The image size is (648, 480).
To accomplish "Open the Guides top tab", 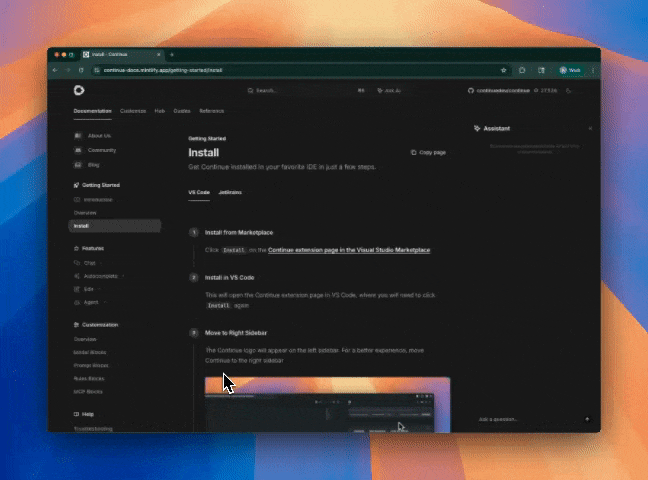I will click(182, 111).
